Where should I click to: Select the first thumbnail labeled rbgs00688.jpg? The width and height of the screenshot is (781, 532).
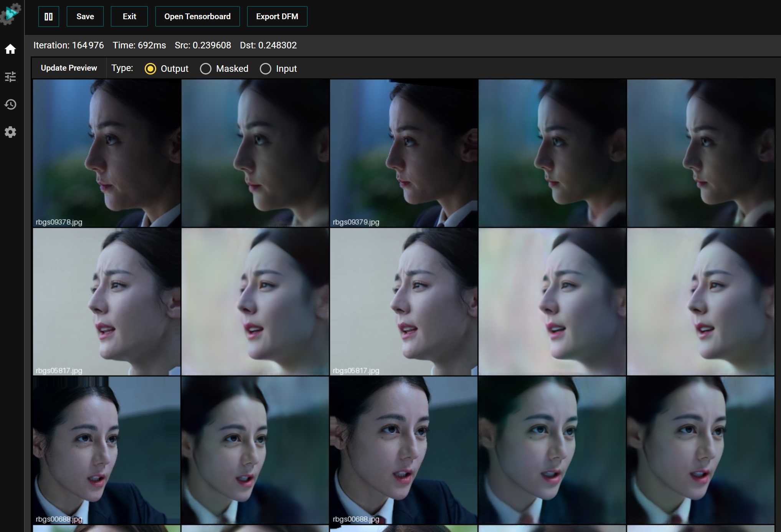pos(107,450)
